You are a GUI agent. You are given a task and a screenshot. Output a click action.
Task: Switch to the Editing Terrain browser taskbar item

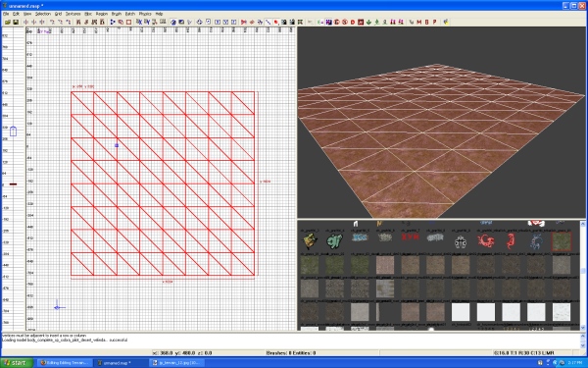pyautogui.click(x=64, y=363)
